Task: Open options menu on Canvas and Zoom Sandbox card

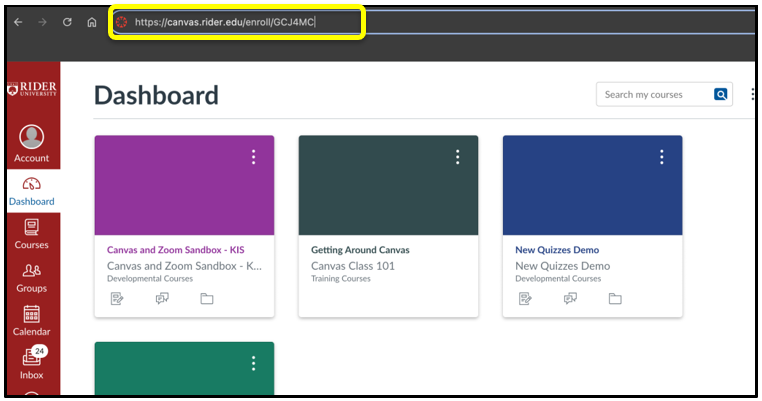Action: [253, 157]
